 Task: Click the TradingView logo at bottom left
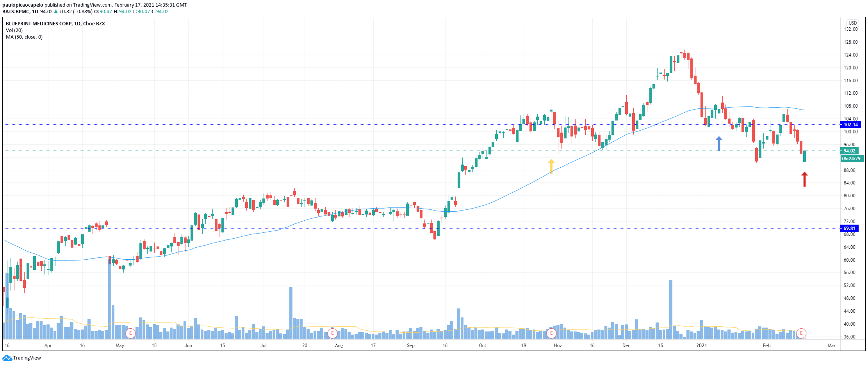click(x=22, y=358)
